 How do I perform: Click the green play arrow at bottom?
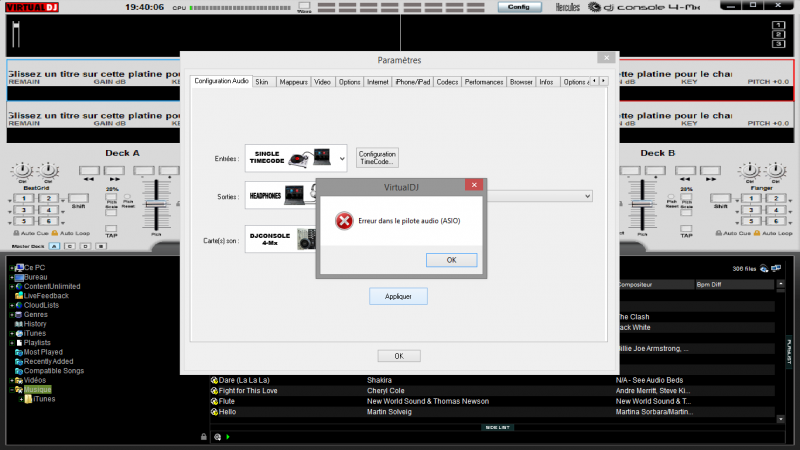(x=228, y=437)
